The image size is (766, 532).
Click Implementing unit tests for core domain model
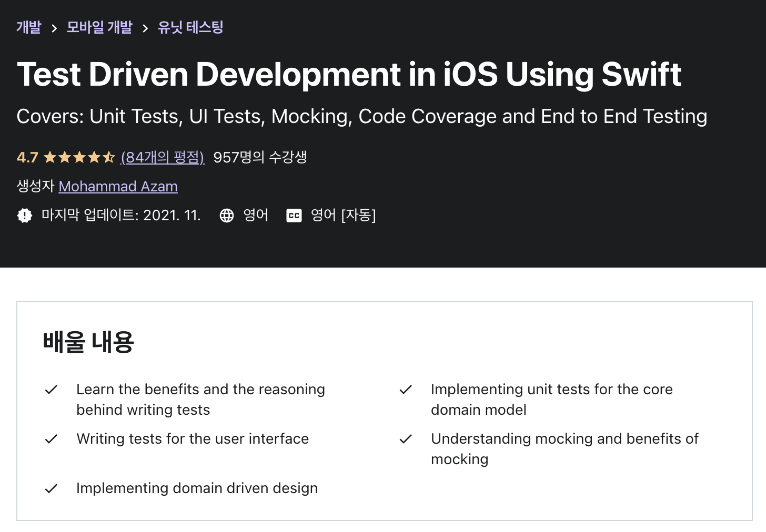(x=551, y=400)
